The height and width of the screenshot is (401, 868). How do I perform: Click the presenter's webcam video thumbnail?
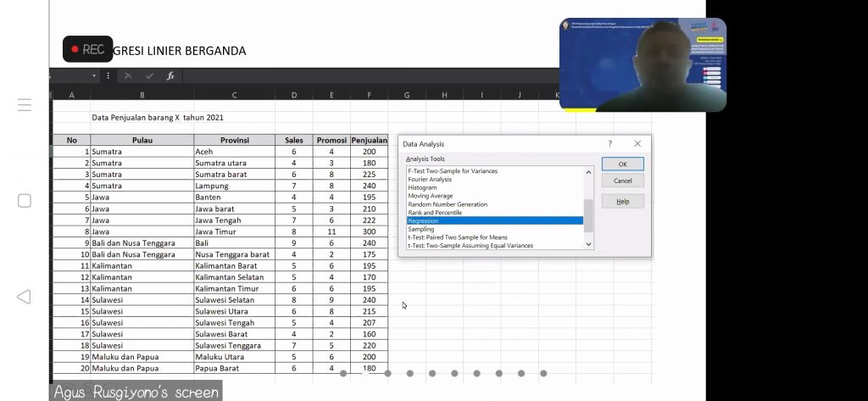pos(642,65)
